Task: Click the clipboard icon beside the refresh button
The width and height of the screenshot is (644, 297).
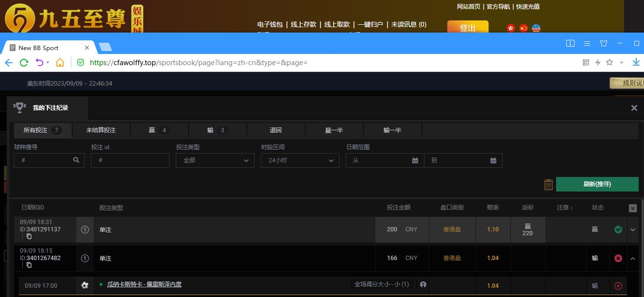Action: click(x=548, y=184)
